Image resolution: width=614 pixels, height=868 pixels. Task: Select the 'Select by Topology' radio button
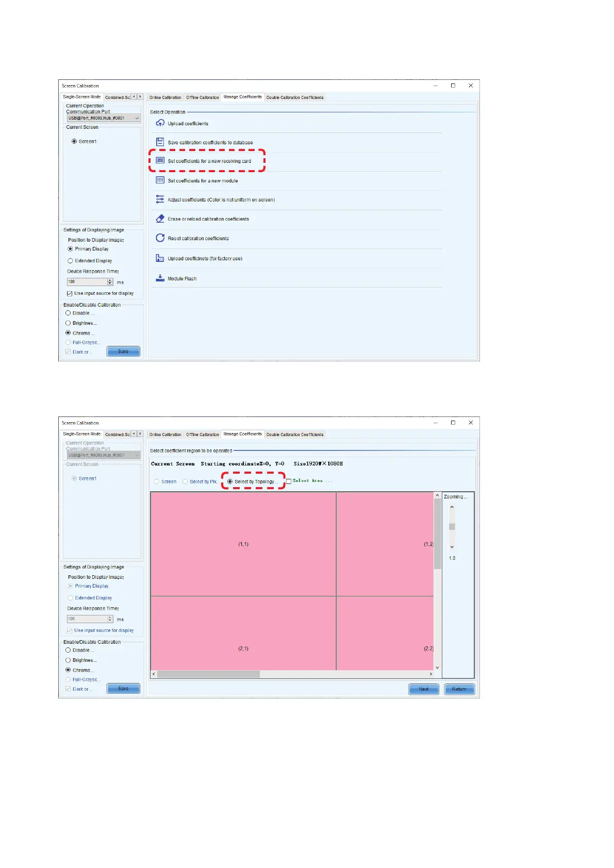pyautogui.click(x=230, y=481)
